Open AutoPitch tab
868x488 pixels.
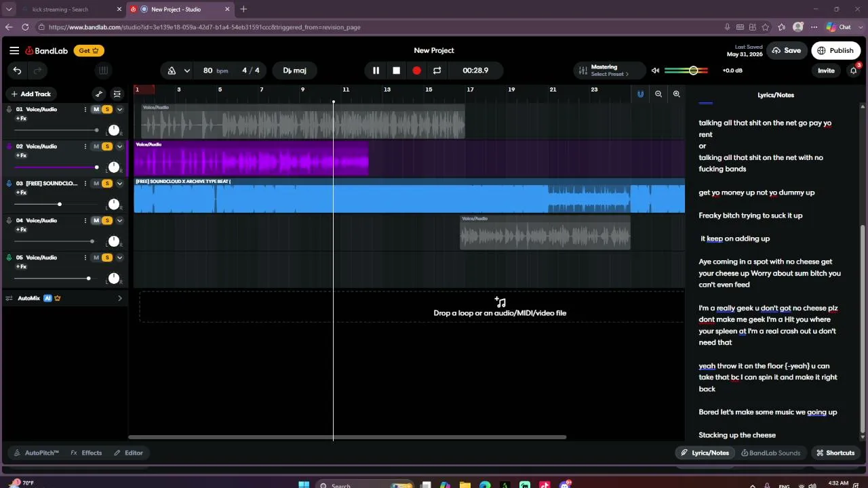[37, 453]
